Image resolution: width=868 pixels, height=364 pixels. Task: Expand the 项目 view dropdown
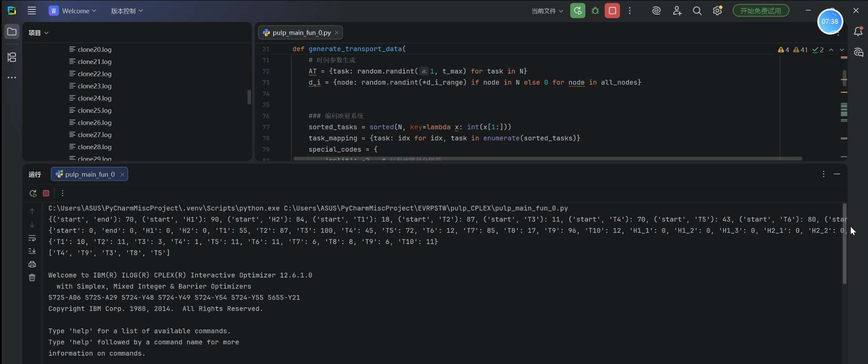(x=38, y=33)
